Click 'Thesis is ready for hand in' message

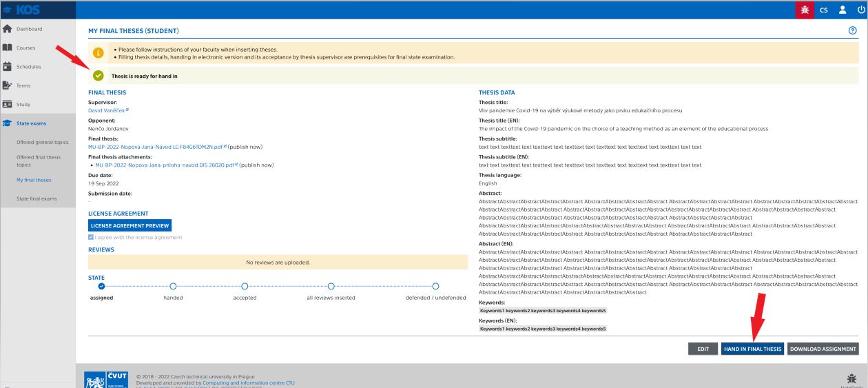144,76
